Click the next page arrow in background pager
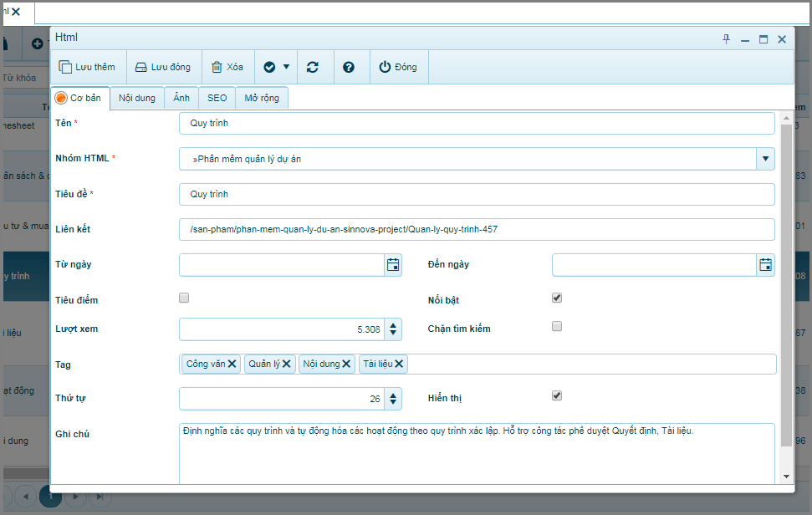The height and width of the screenshot is (515, 812). pos(75,497)
